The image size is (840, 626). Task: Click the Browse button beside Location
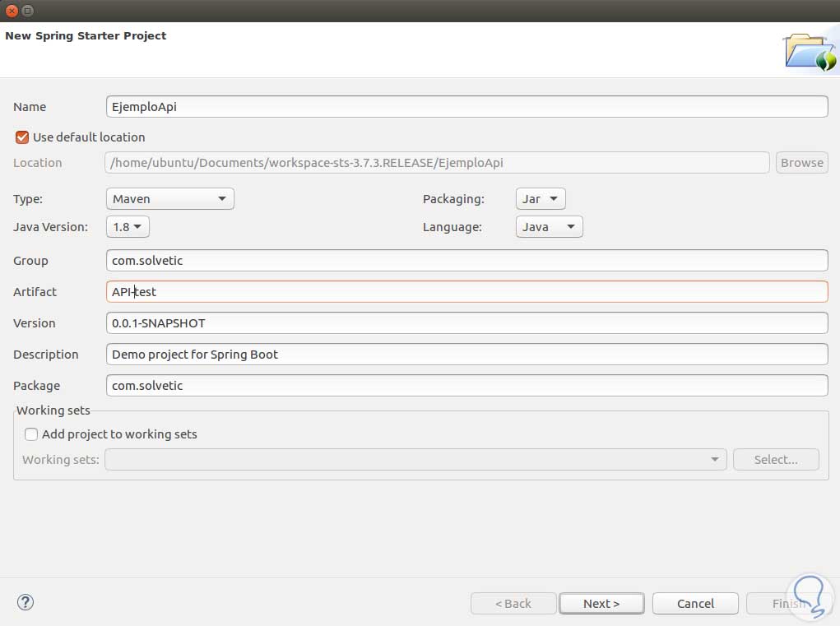pos(801,163)
